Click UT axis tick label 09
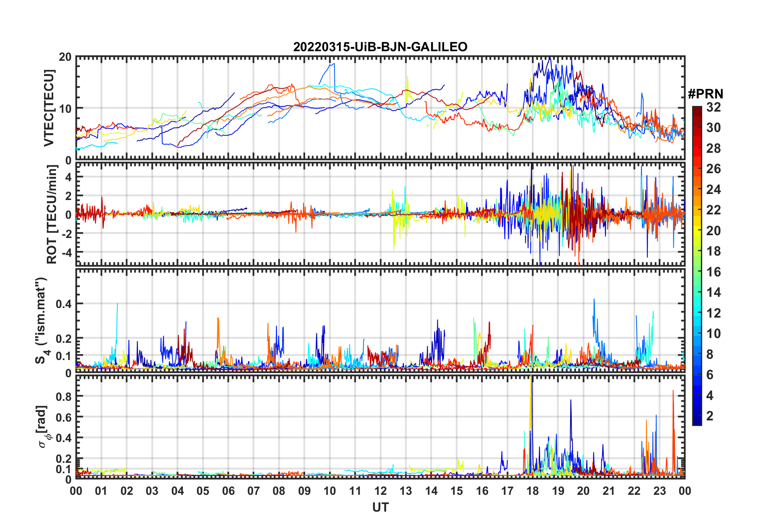The image size is (761, 532). tap(304, 491)
